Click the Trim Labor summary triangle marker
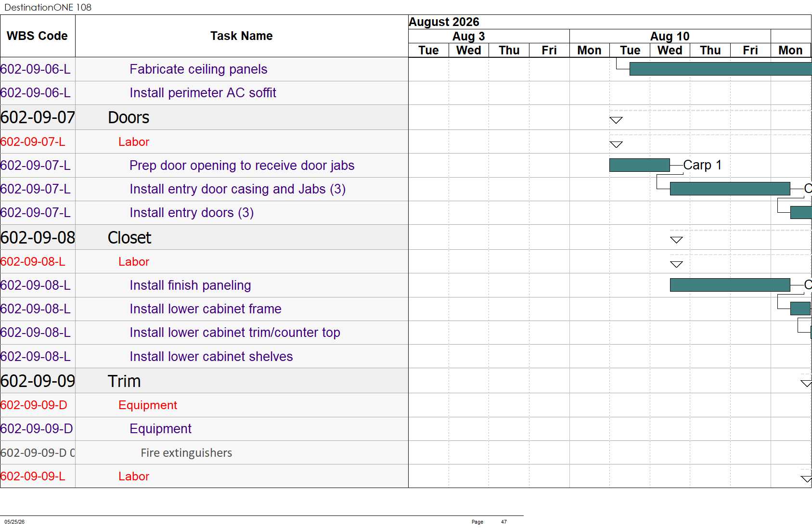The height and width of the screenshot is (528, 812). [806, 479]
